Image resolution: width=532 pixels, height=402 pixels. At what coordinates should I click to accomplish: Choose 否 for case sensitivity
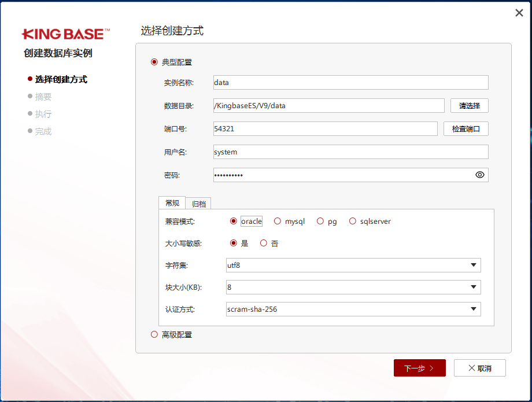click(263, 243)
